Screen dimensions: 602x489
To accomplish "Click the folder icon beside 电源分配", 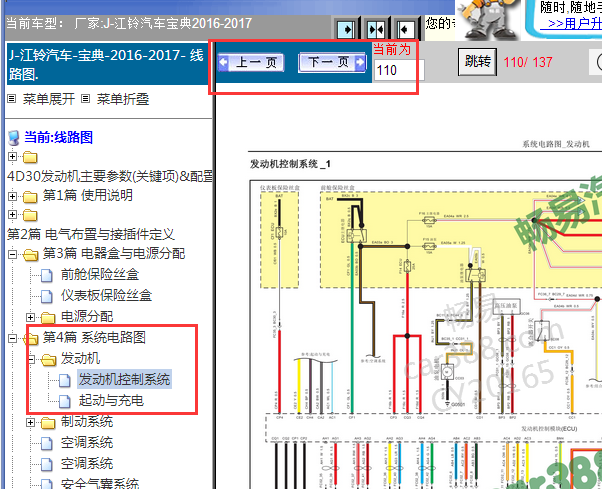I will [x=48, y=317].
